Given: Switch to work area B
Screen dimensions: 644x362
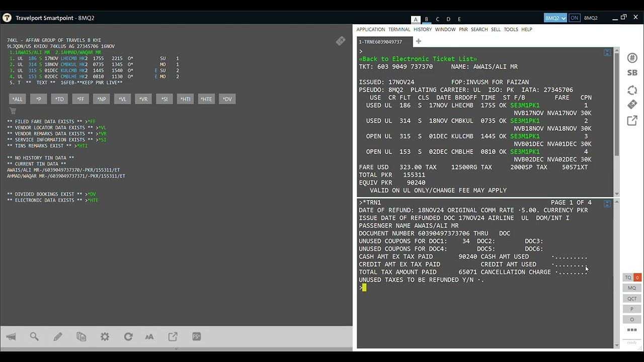Looking at the screenshot, I should pyautogui.click(x=427, y=19).
